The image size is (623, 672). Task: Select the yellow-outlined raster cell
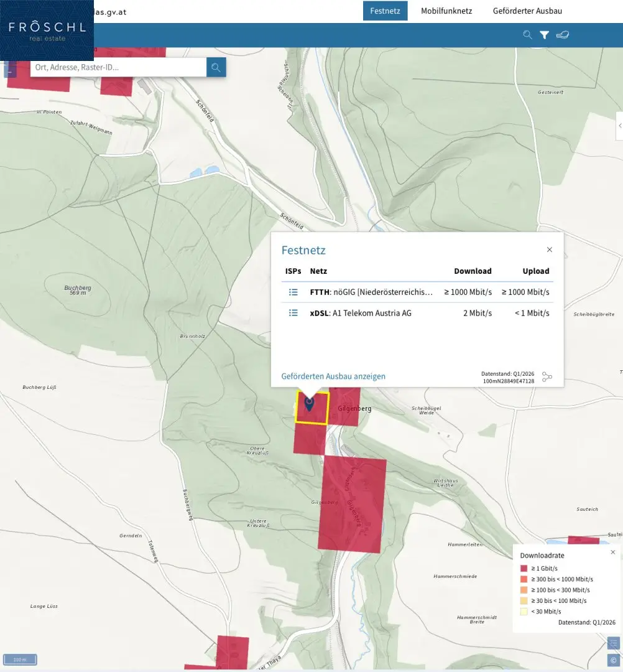[311, 408]
